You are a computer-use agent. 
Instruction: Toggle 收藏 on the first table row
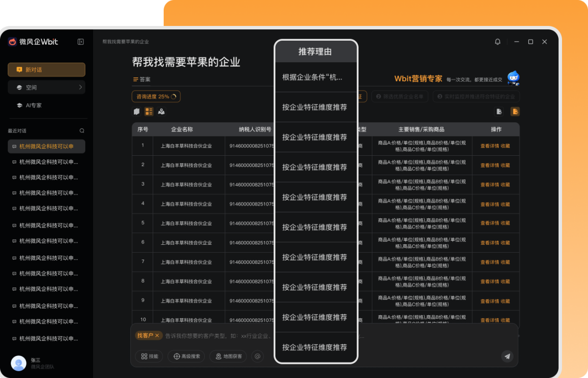pyautogui.click(x=505, y=146)
